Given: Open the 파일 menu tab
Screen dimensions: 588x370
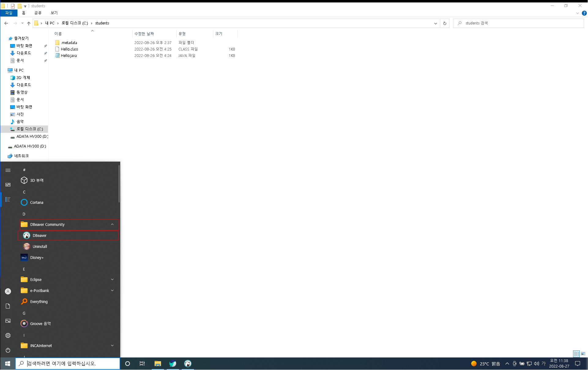Looking at the screenshot, I should coord(9,13).
